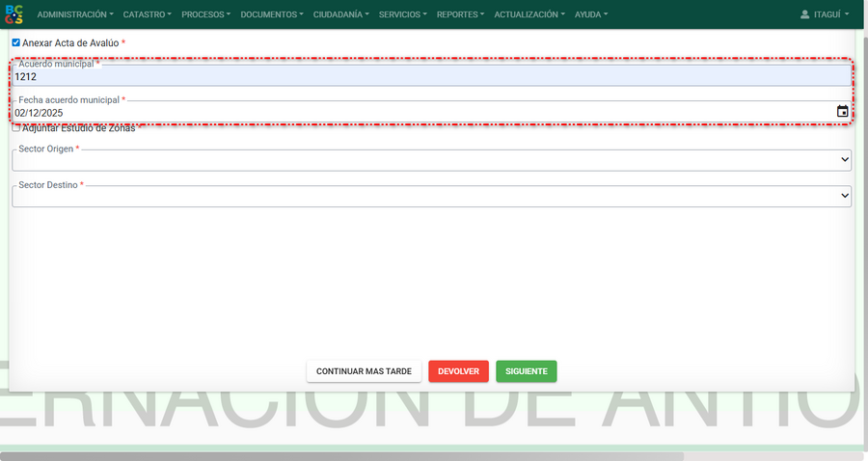This screenshot has height=461, width=868.
Task: Open the PROCESOS menu
Action: tap(205, 14)
